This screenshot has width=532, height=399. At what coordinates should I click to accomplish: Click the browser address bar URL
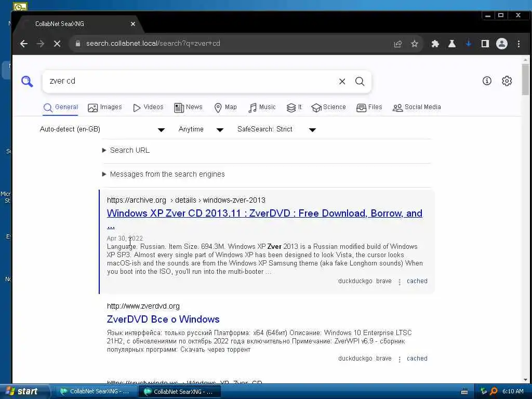pos(153,44)
